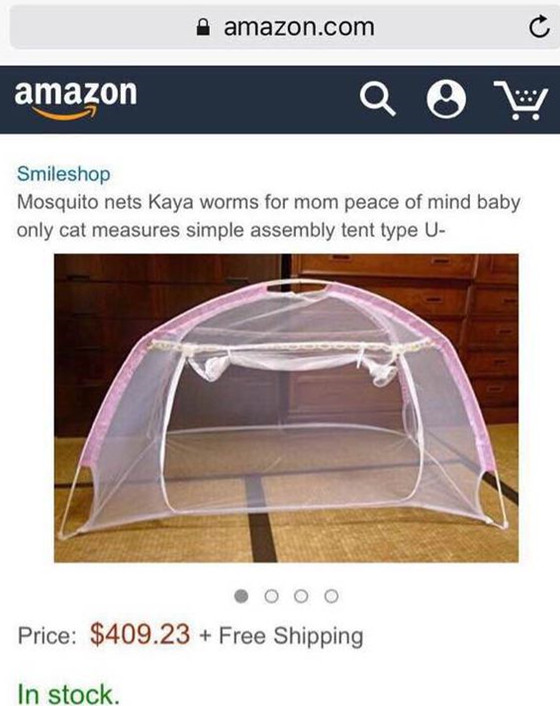Go home via the Amazon logo

tap(76, 100)
